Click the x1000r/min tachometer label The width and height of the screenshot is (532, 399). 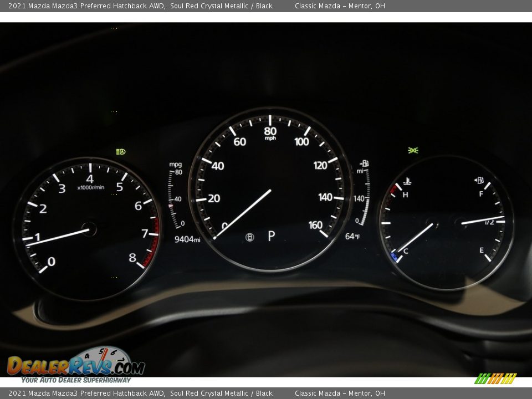tap(90, 187)
